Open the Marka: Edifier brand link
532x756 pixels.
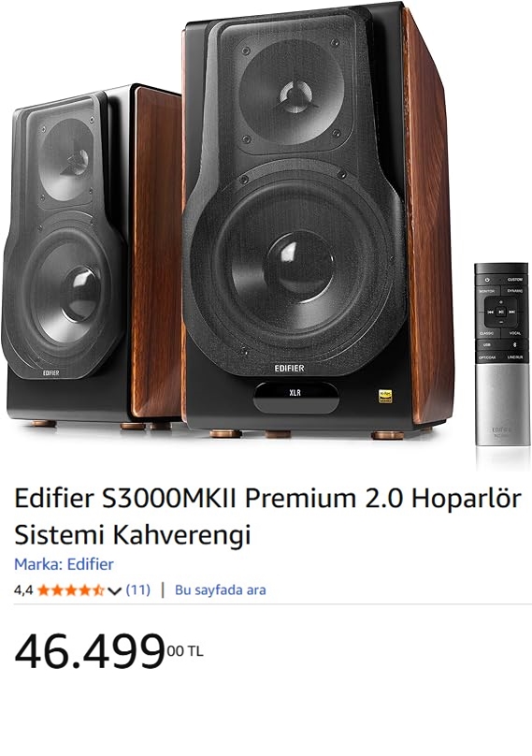(x=64, y=564)
